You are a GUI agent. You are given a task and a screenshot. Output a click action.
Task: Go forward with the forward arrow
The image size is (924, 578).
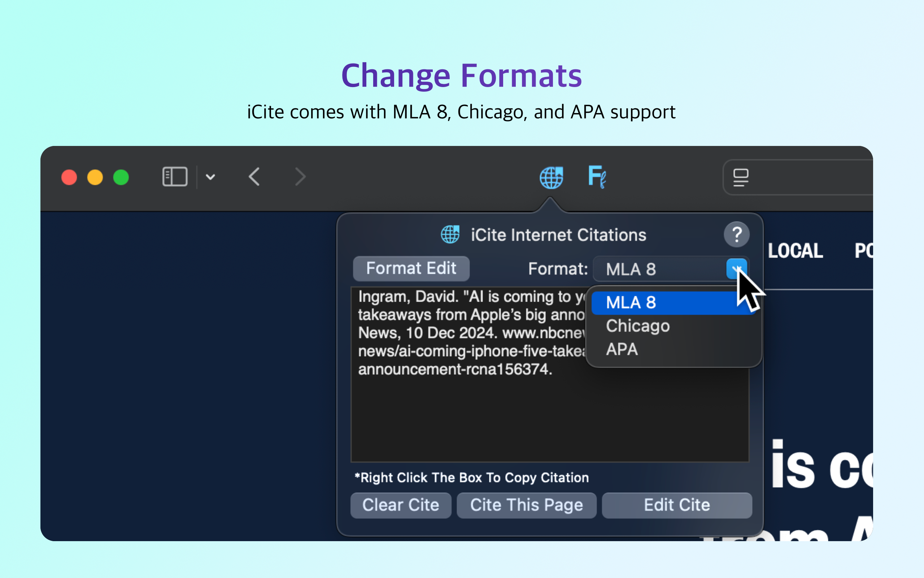click(301, 177)
